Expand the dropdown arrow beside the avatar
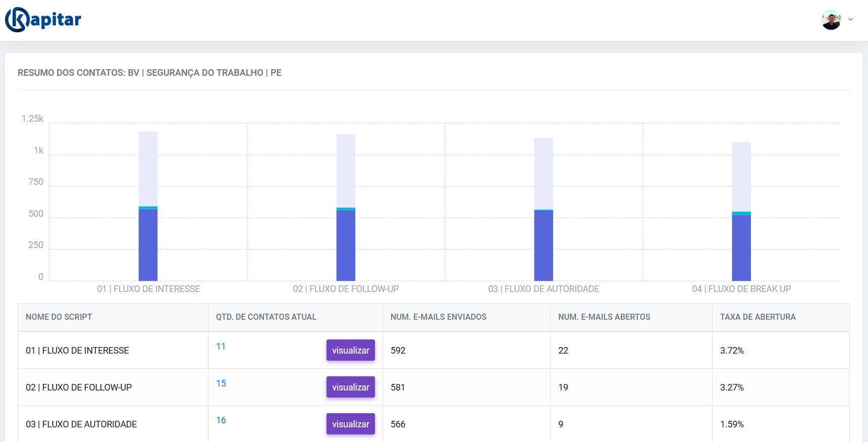Viewport: 868px width, 442px height. pos(850,20)
